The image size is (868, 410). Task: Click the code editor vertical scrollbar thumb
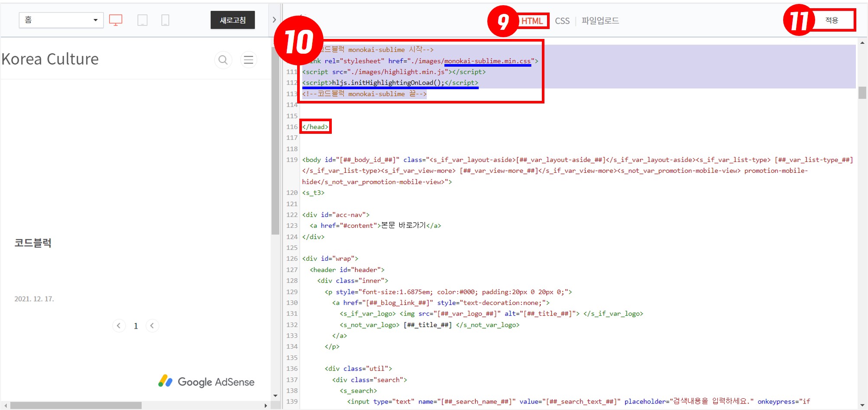(x=862, y=93)
